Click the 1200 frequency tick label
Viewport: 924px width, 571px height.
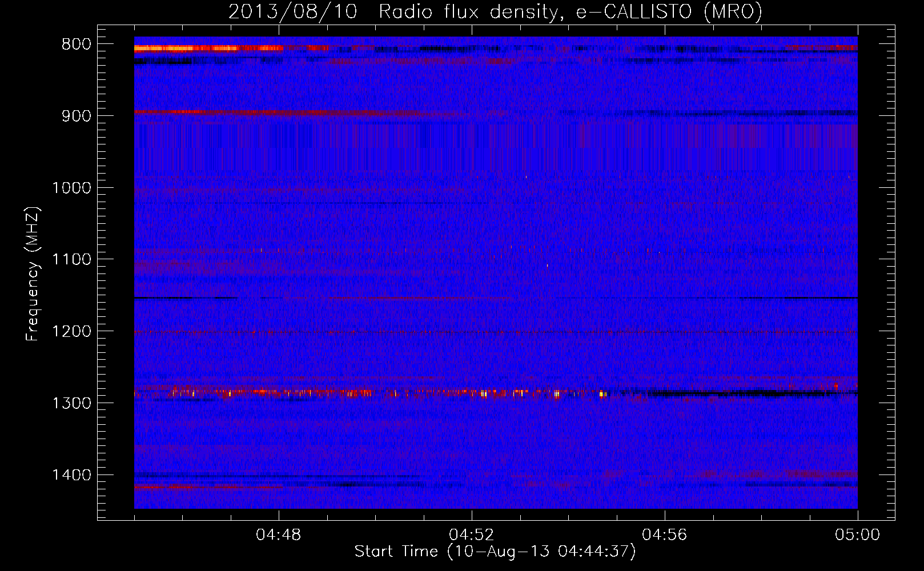(x=71, y=332)
